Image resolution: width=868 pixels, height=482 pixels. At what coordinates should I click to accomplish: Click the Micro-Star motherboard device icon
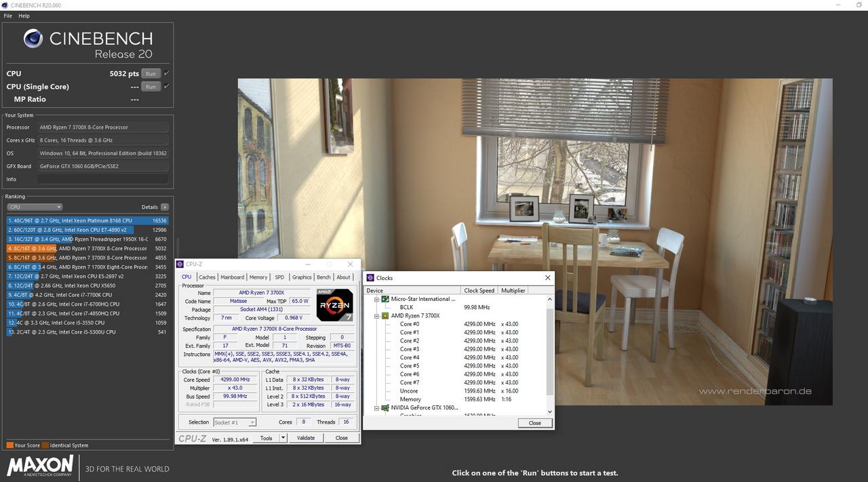tap(385, 299)
